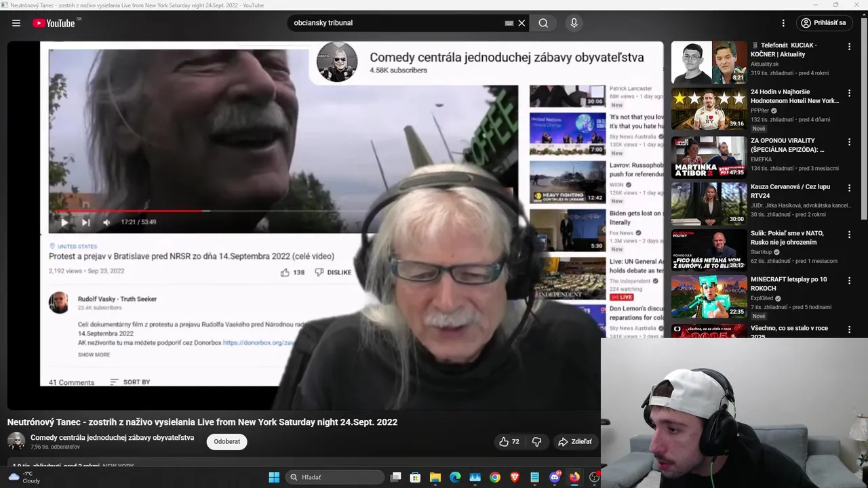This screenshot has height=488, width=868.
Task: Open thumbnail of MINECRAFT letsplay po 10 ROKOCH
Action: point(709,296)
